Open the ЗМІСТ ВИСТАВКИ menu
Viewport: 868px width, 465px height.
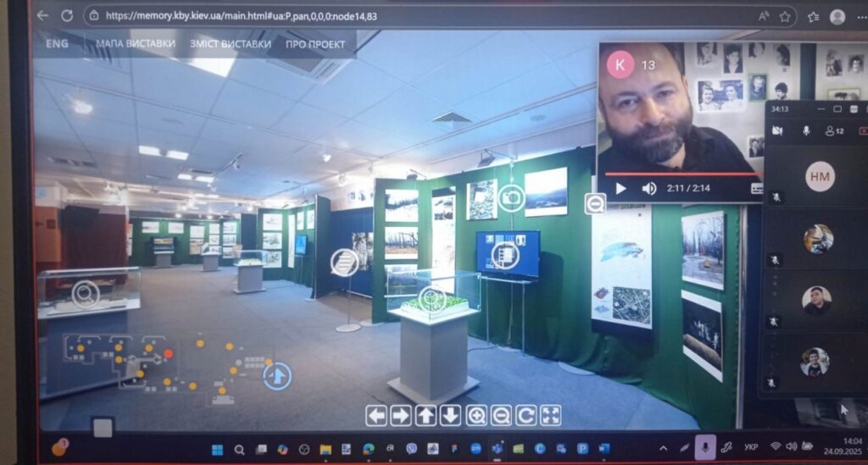pos(231,44)
